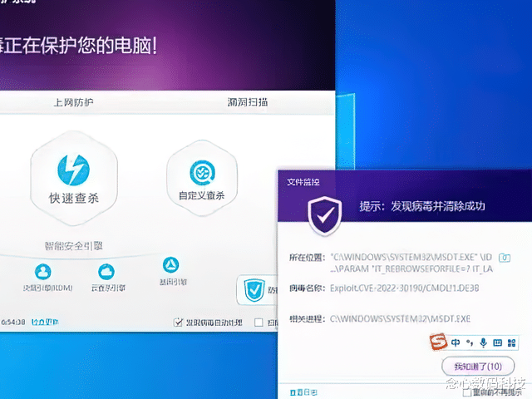Select the 基因引擎 engine icon

coord(170,265)
